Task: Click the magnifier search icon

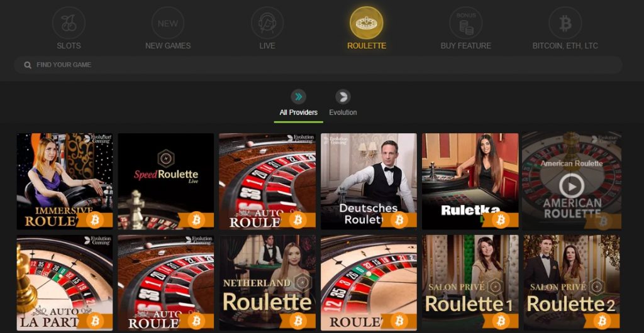Action: [28, 65]
